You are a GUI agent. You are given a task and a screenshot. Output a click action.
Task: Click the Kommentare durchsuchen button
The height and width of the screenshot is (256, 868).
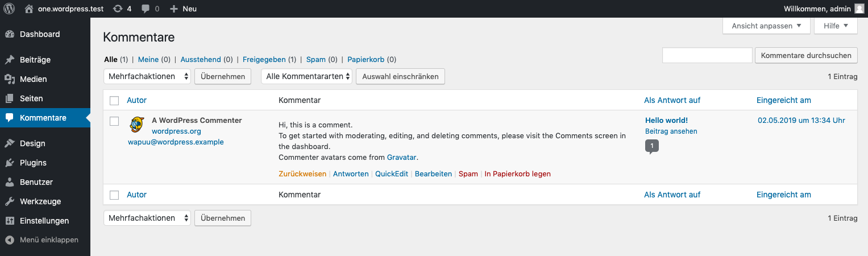point(807,55)
